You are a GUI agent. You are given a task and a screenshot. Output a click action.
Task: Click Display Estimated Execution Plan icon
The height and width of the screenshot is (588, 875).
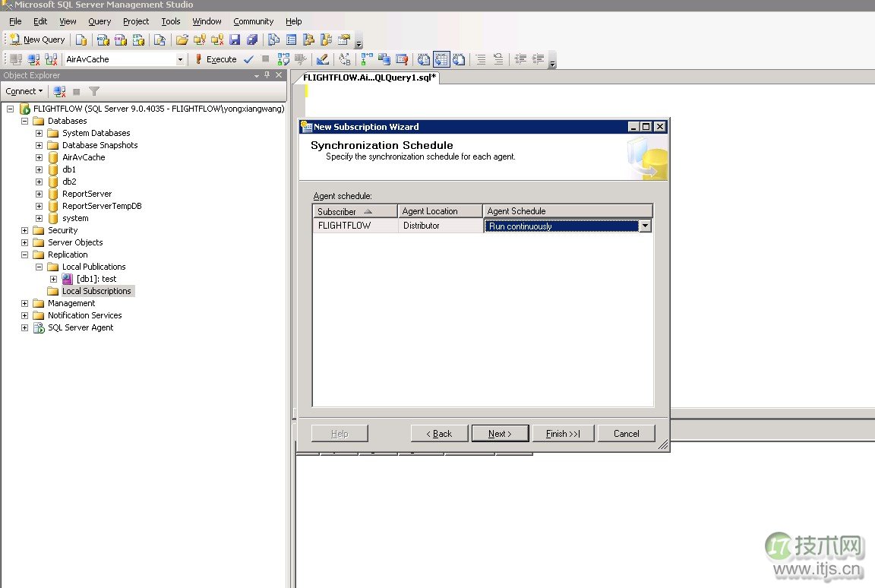283,59
